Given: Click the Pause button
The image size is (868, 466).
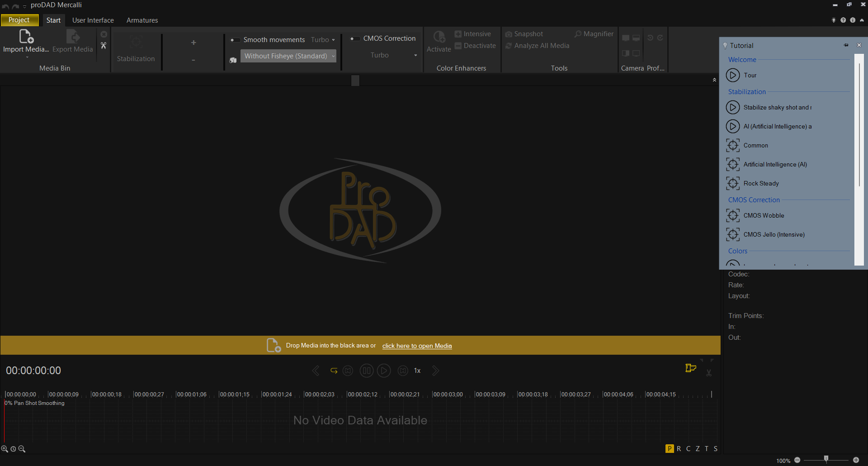Looking at the screenshot, I should pos(367,371).
